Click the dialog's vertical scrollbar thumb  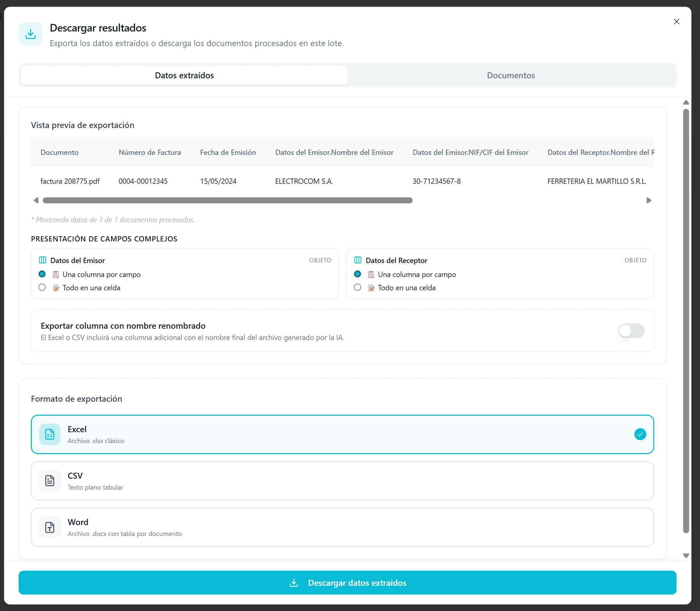[686, 321]
